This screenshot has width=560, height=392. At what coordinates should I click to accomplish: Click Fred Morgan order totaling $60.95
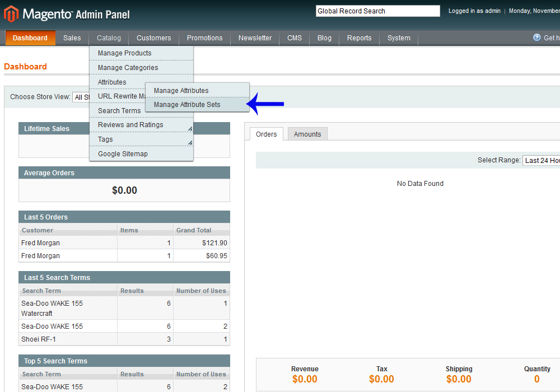point(124,255)
